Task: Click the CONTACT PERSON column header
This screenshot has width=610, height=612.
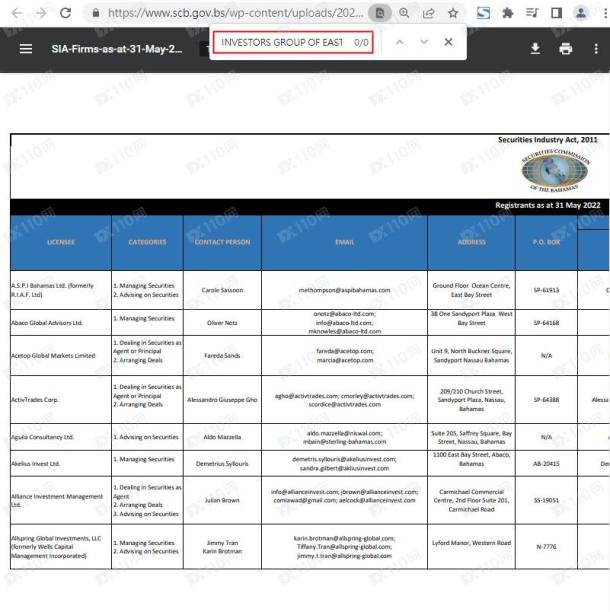Action: pos(222,242)
